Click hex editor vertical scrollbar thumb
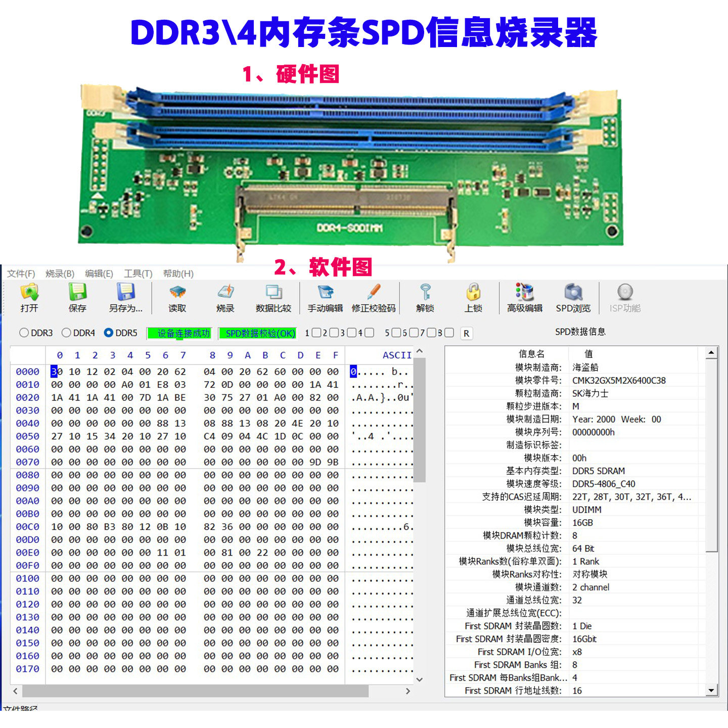The width and height of the screenshot is (728, 728). tap(419, 420)
